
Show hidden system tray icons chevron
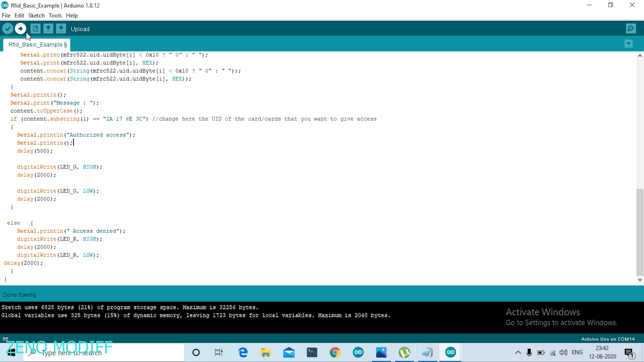[x=518, y=353]
